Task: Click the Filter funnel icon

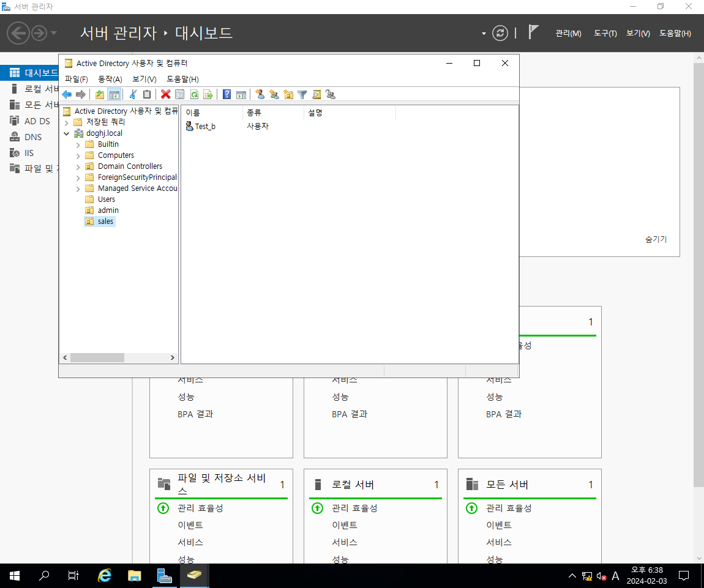Action: point(302,94)
